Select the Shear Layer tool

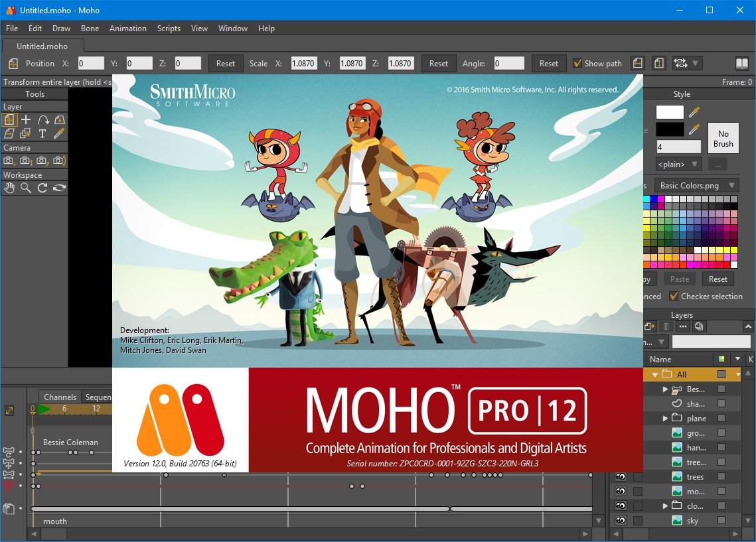click(x=10, y=133)
